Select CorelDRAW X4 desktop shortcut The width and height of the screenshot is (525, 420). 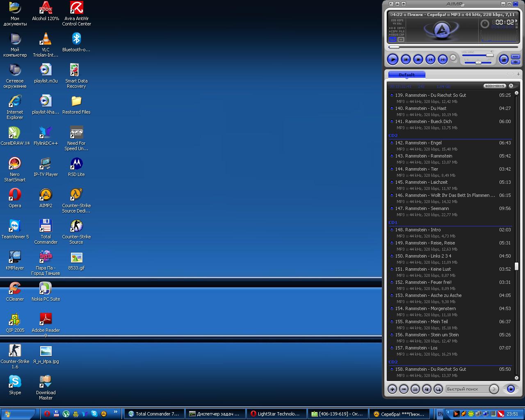pos(15,136)
